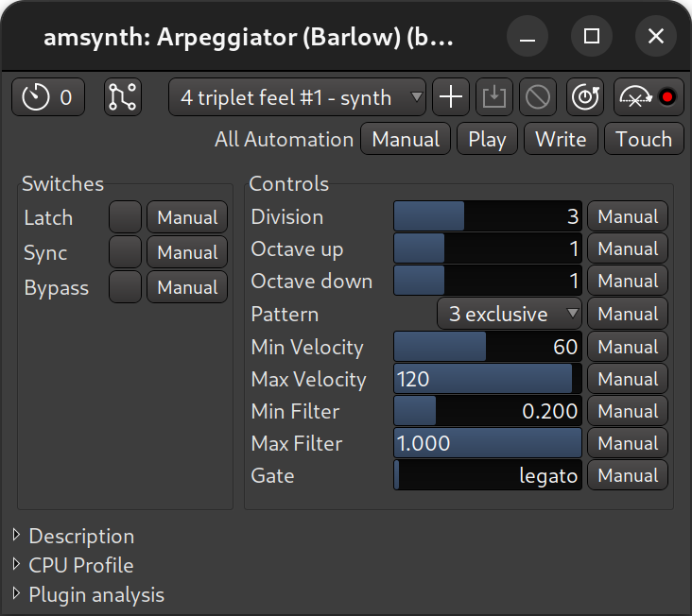
Task: Adjust the Octave down slider
Action: [x=488, y=281]
